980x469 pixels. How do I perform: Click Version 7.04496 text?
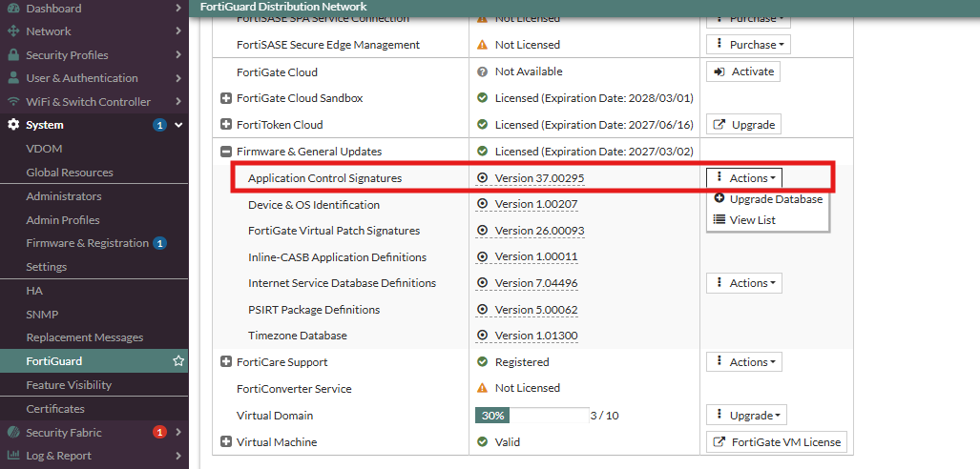(x=536, y=283)
